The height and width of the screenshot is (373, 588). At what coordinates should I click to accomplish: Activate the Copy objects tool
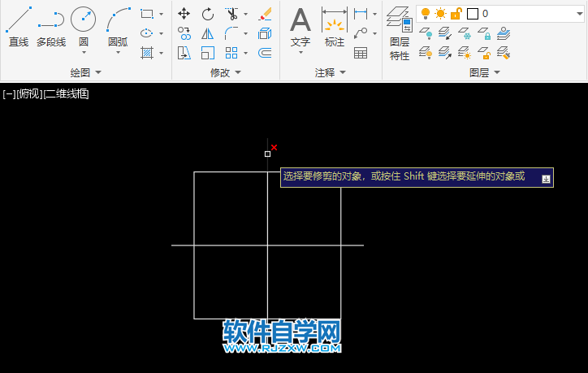[184, 33]
